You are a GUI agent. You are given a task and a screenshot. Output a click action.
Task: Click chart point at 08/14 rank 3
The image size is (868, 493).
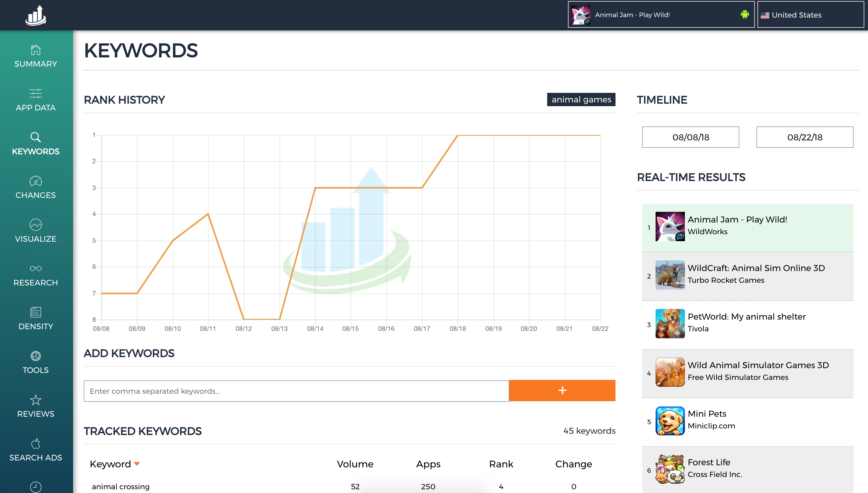point(315,188)
